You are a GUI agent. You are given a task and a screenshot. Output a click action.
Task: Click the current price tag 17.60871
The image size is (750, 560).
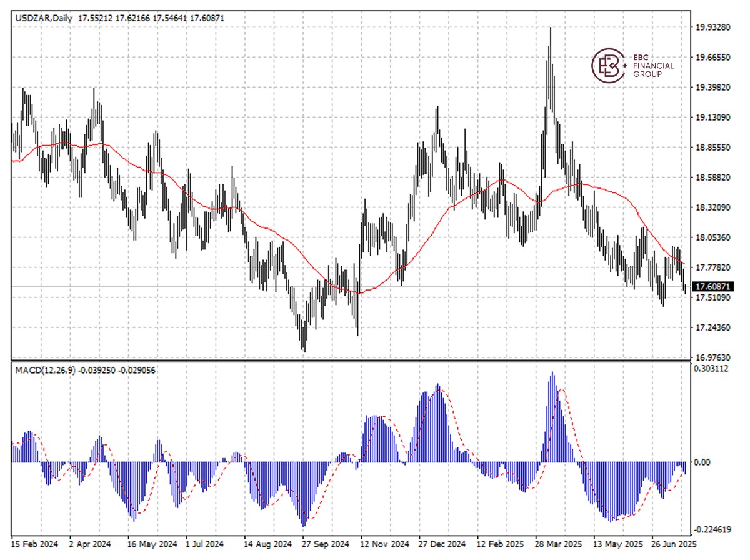713,286
